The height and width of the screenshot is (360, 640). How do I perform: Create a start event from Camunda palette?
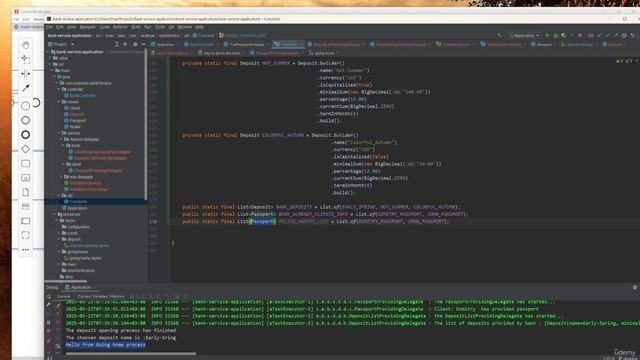[25, 106]
